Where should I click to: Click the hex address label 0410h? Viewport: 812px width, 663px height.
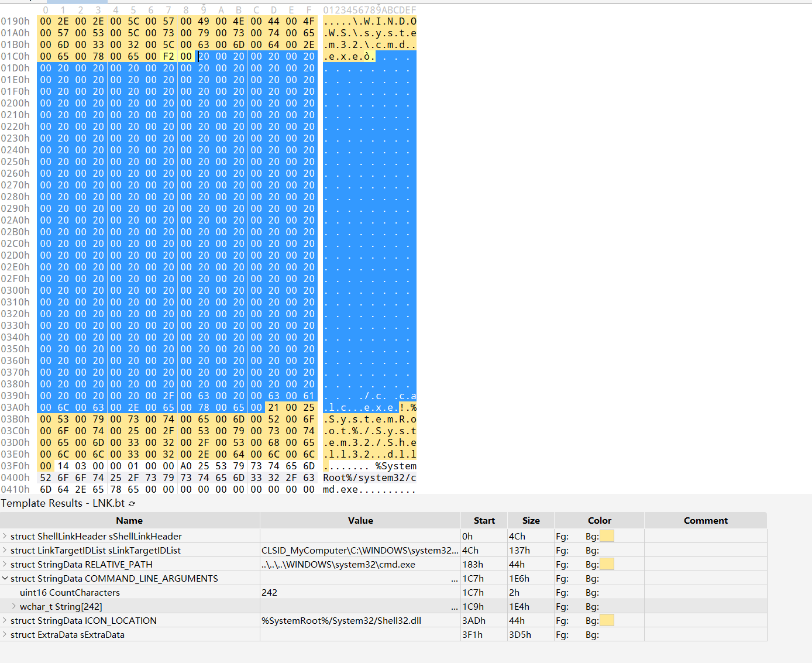[x=15, y=489]
